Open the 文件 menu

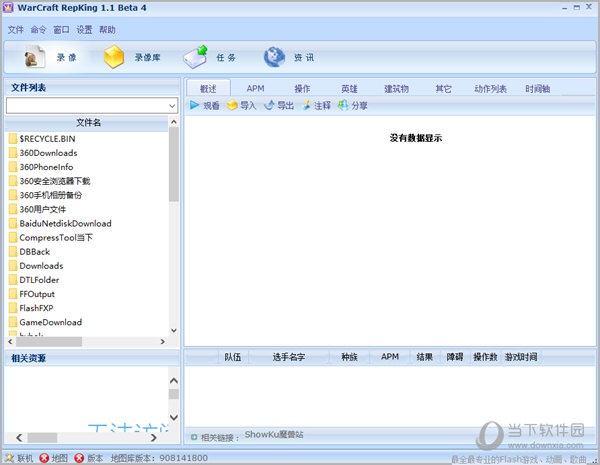point(16,29)
